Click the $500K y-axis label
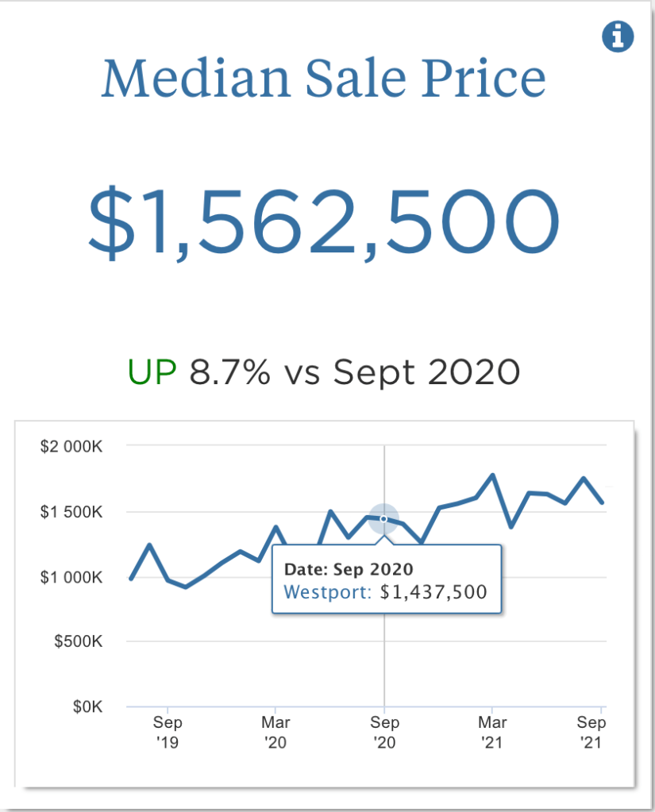This screenshot has height=812, width=655. 78,641
